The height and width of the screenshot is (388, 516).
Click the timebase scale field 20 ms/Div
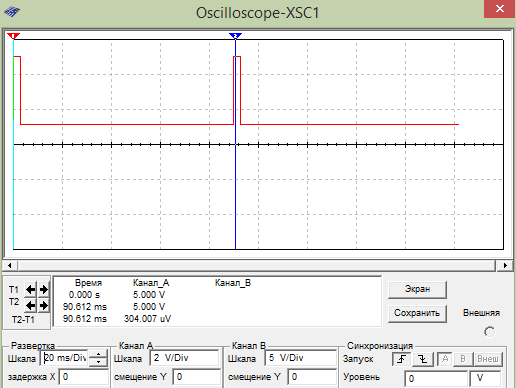(65, 358)
